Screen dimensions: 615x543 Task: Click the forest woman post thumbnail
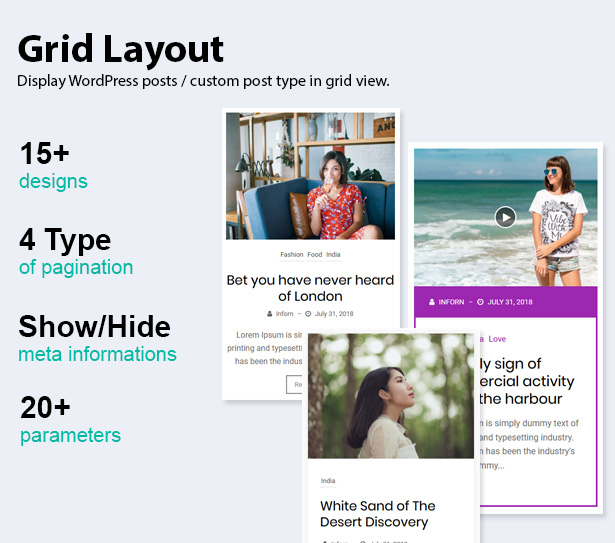pyautogui.click(x=391, y=396)
